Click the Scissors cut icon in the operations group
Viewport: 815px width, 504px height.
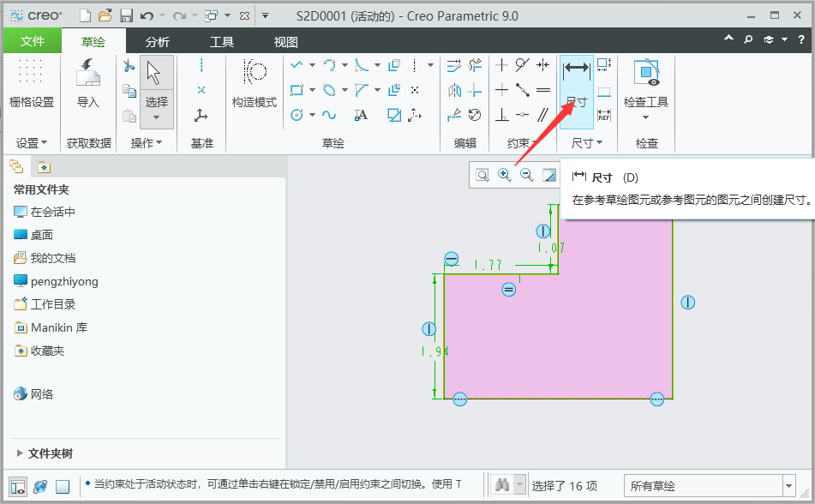[129, 65]
